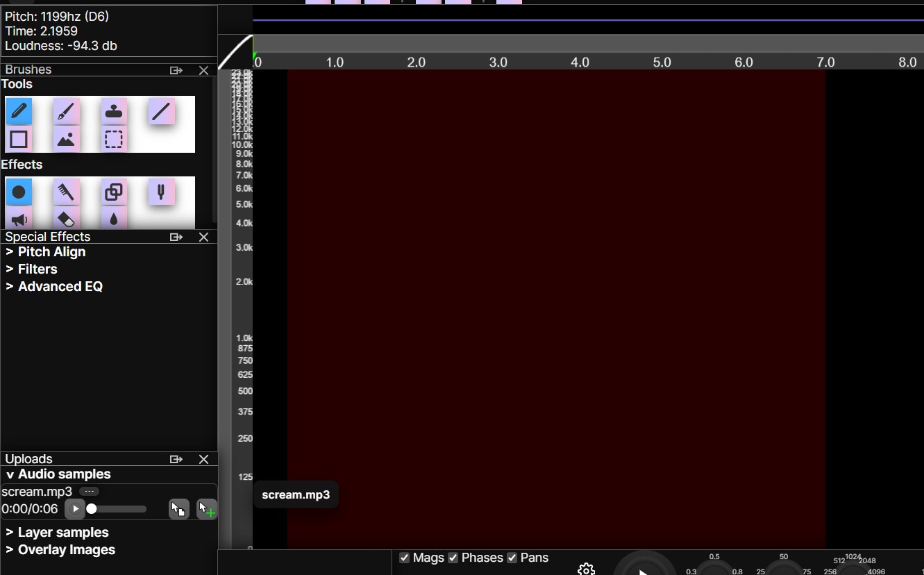924x575 pixels.
Task: Click the 5.0k label on the frequency axis
Action: tap(244, 204)
